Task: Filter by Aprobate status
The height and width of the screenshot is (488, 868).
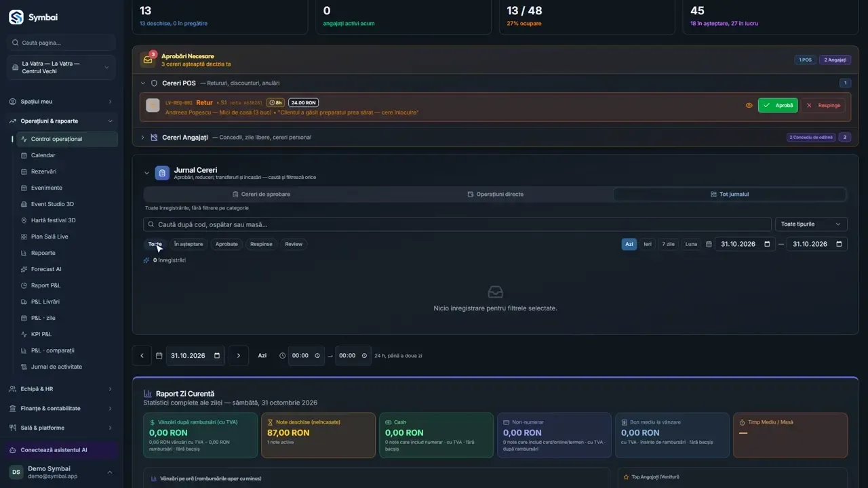Action: click(x=226, y=244)
